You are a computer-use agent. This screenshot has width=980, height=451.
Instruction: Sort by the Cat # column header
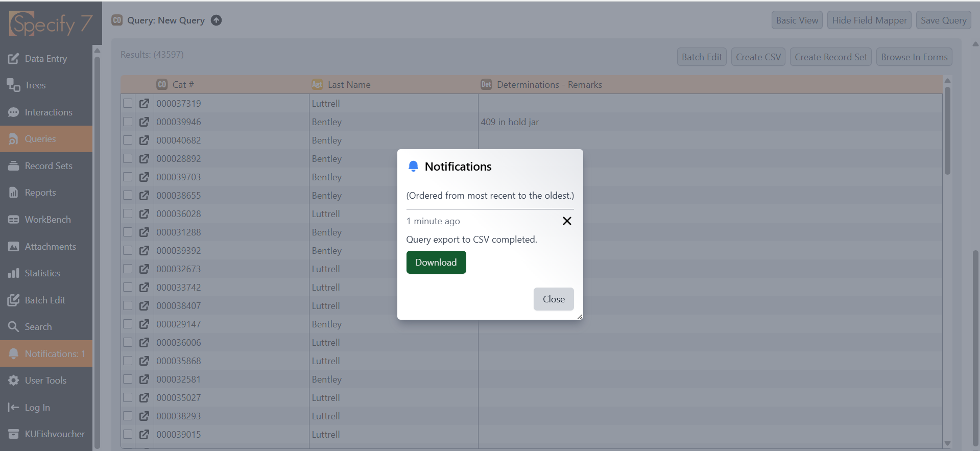[183, 85]
